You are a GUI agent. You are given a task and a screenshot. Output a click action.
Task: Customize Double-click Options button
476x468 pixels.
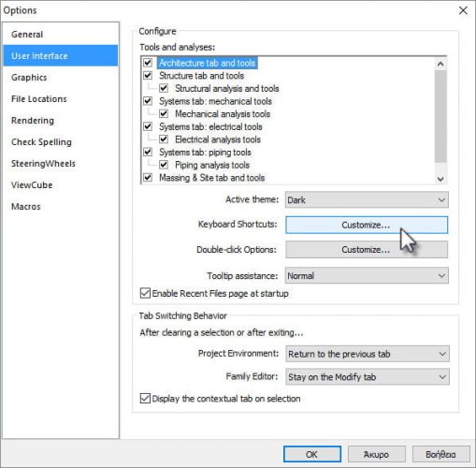tap(367, 250)
